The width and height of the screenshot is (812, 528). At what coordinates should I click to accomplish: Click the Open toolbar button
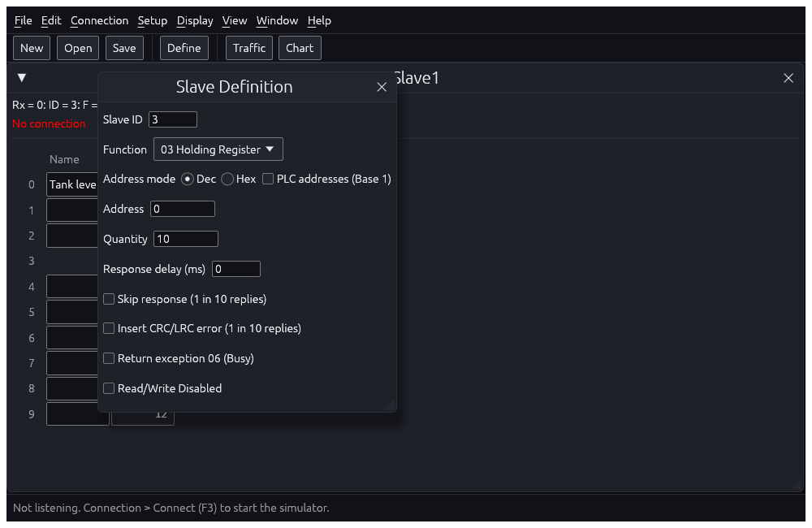(x=78, y=48)
